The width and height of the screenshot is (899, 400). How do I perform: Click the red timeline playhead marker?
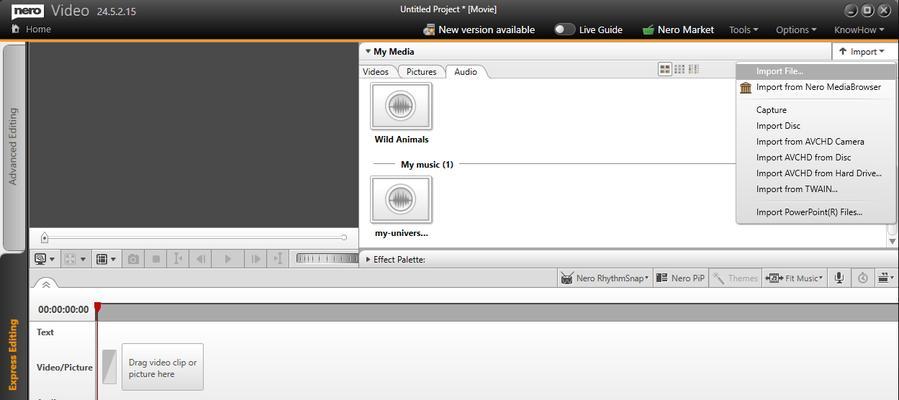97,308
